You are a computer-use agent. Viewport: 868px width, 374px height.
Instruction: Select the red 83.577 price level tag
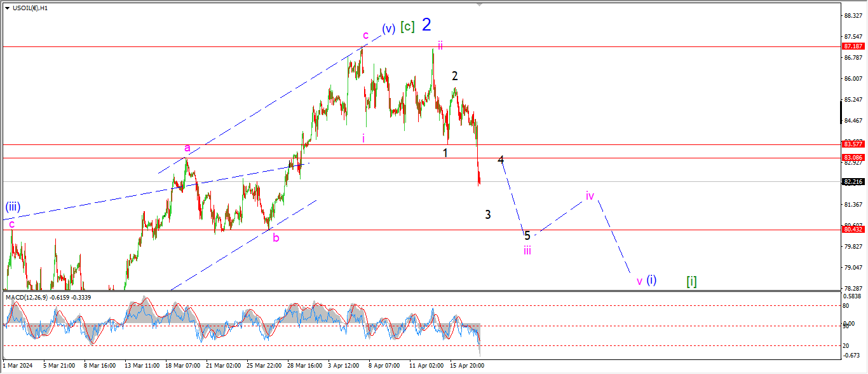[852, 144]
